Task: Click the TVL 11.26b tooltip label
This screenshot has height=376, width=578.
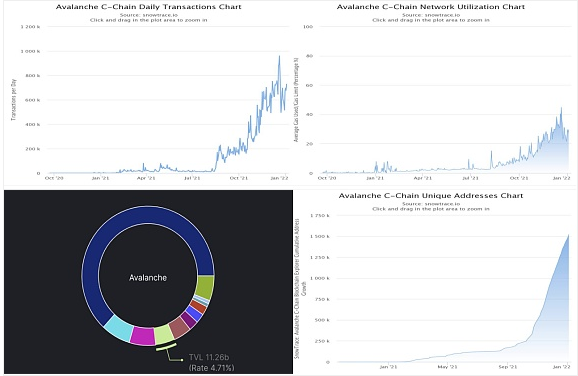Action: pos(209,357)
